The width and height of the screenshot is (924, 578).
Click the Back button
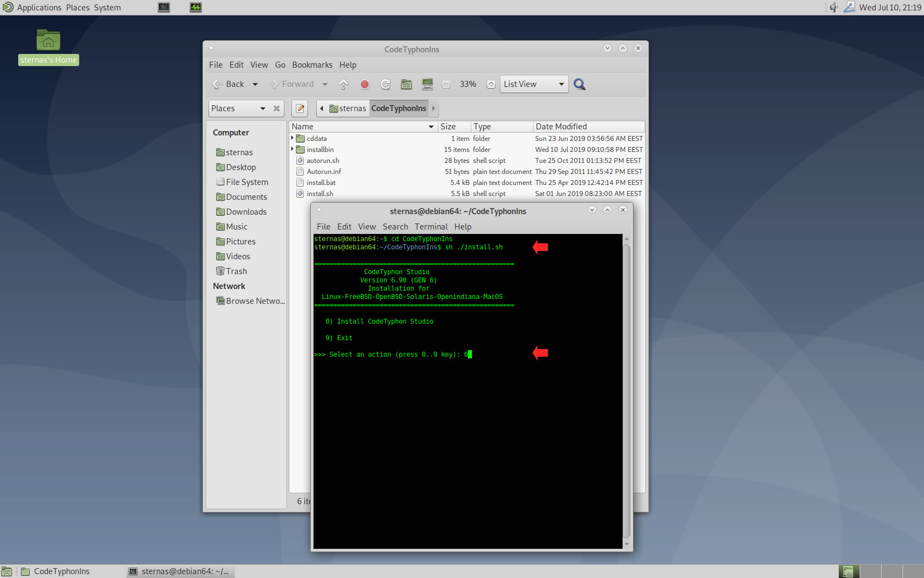click(228, 84)
